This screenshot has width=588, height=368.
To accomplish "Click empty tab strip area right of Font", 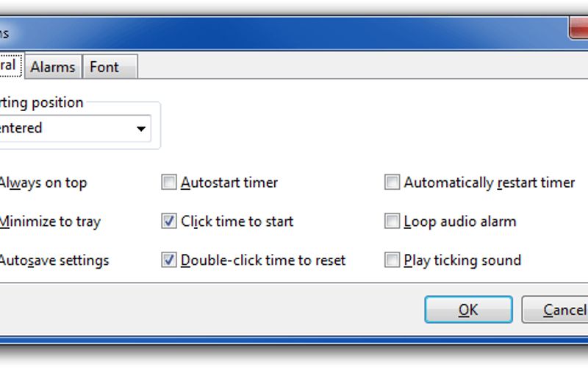I will click(353, 67).
